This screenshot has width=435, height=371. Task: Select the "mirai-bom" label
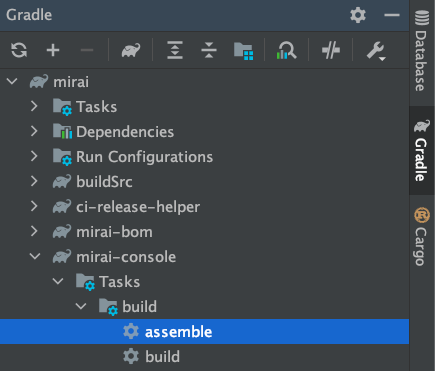[114, 232]
